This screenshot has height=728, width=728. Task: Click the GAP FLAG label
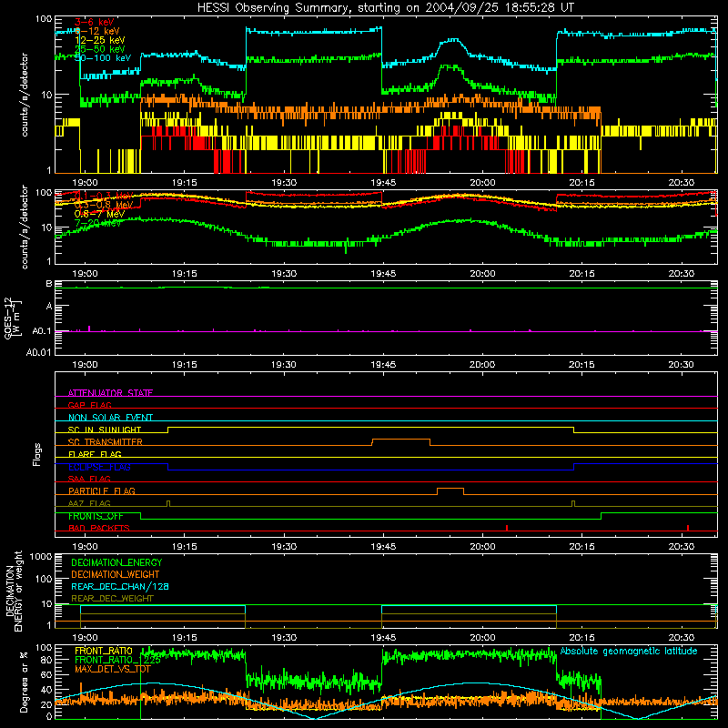pos(89,405)
